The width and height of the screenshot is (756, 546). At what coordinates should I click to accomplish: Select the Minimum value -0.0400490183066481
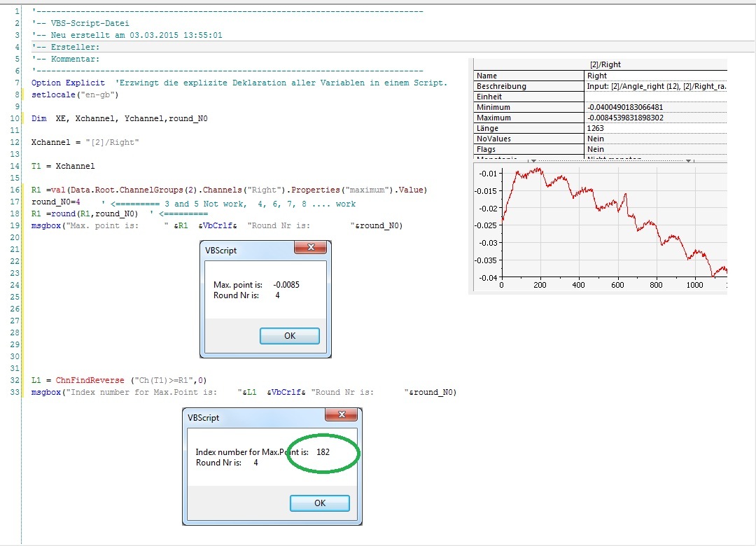656,107
